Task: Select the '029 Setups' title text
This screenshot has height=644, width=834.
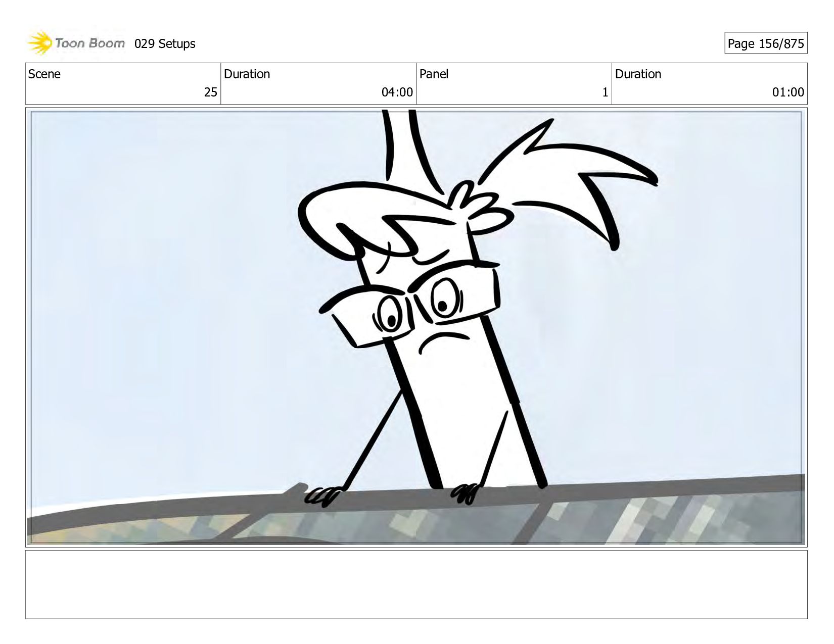Action: [165, 44]
